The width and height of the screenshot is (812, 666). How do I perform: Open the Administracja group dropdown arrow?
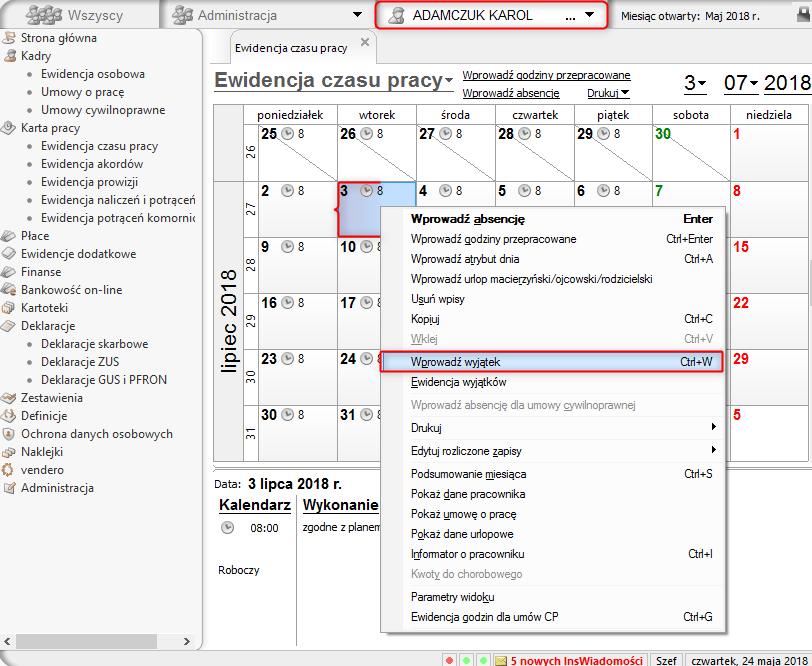tap(357, 15)
